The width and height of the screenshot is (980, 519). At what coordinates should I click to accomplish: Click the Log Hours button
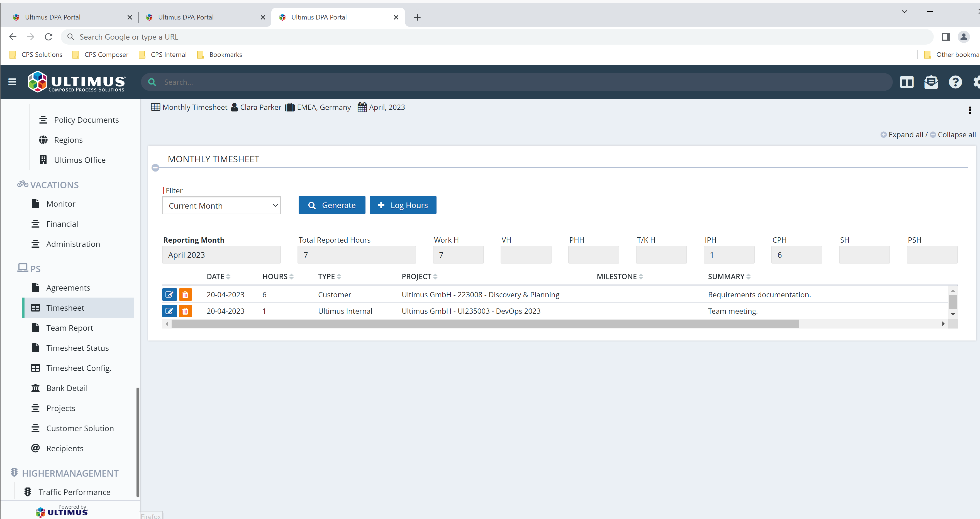coord(403,205)
